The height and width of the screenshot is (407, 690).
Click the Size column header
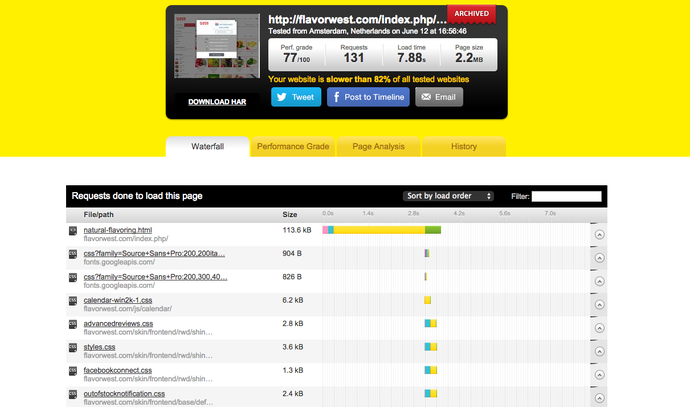tap(290, 215)
